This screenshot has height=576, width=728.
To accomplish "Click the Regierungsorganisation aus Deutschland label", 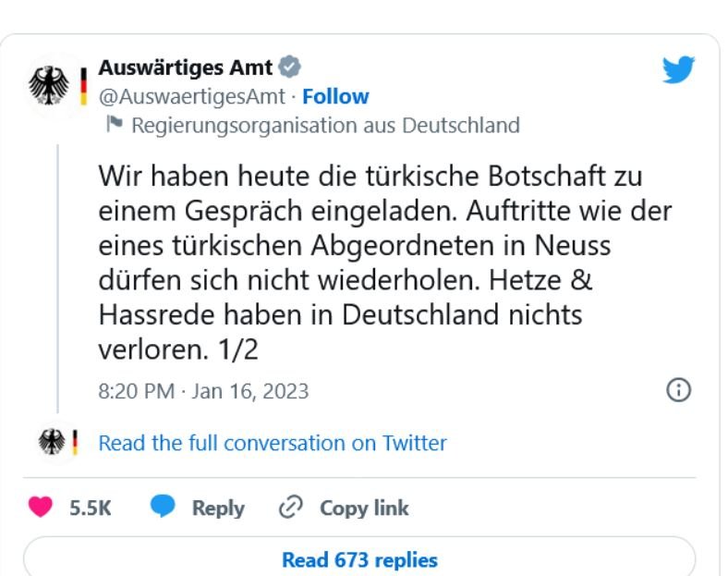I will (325, 125).
